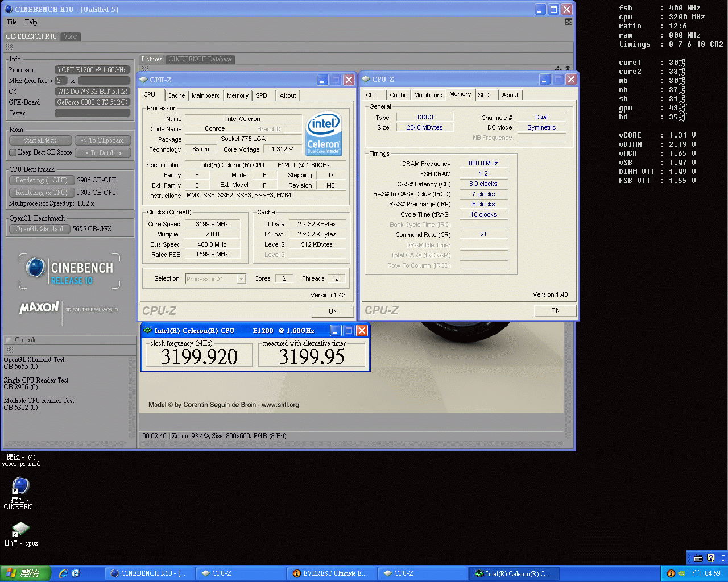Open Mainboard tab in CPU-Z processor window
728x582 pixels.
[x=206, y=95]
